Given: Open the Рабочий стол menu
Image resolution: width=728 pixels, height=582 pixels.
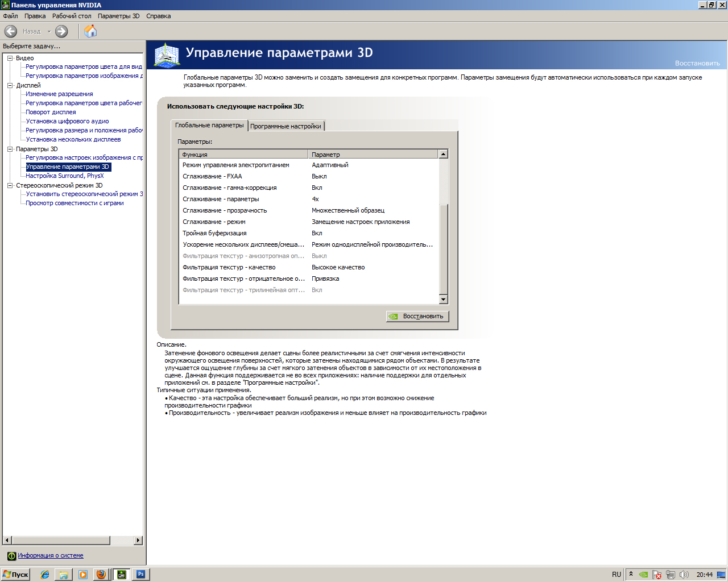Looking at the screenshot, I should [72, 16].
